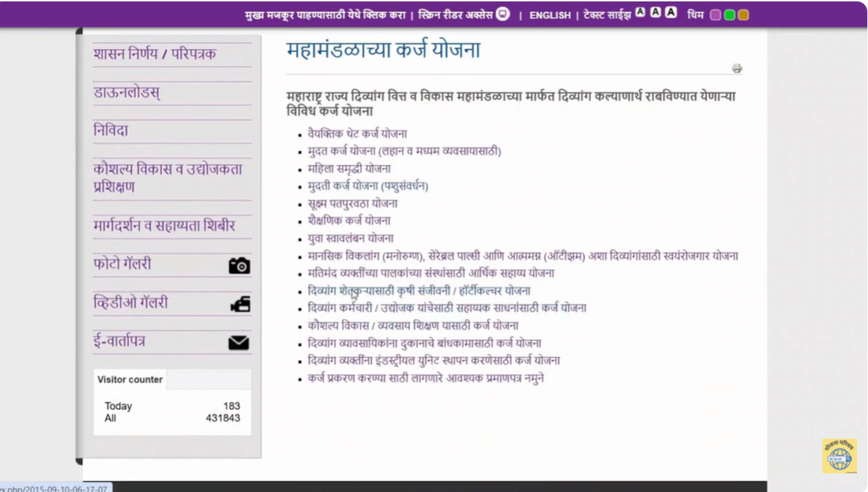Open the निविदा sidebar menu item
The height and width of the screenshot is (492, 868).
(x=111, y=131)
